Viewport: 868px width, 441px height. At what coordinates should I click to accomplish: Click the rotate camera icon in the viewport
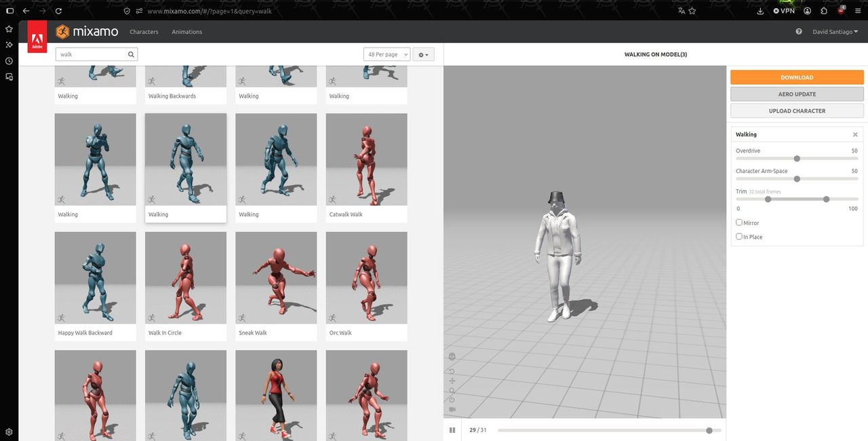(x=452, y=371)
